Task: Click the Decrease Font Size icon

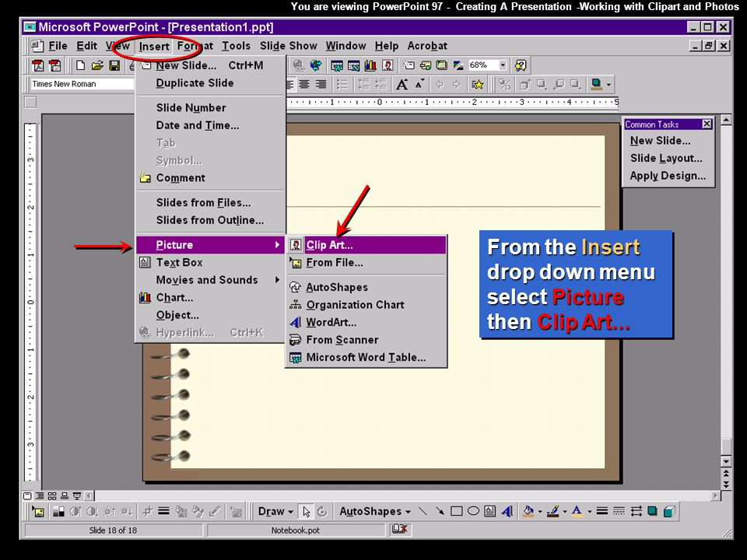Action: tap(419, 84)
